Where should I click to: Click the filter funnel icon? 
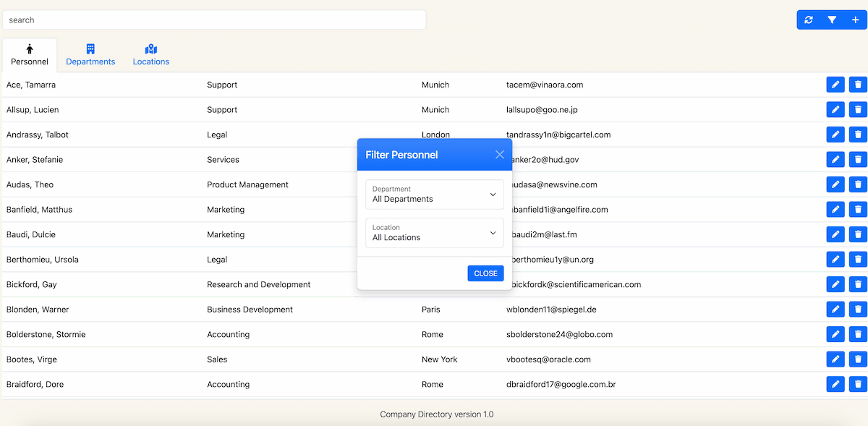point(832,20)
